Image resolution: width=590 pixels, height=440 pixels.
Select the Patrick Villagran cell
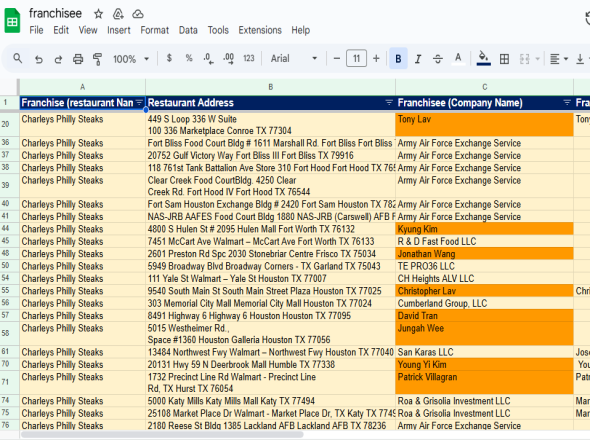(485, 382)
